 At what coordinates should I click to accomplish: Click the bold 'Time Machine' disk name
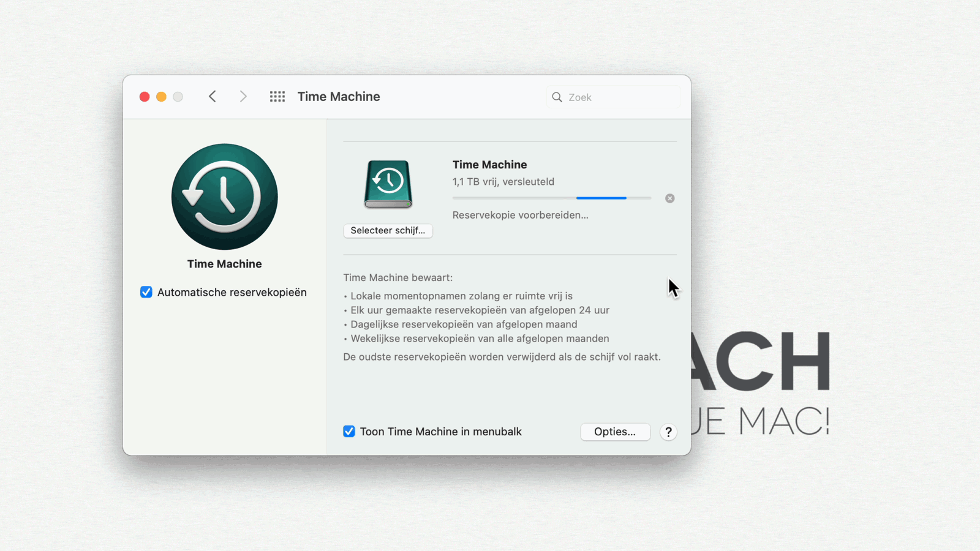pyautogui.click(x=489, y=165)
